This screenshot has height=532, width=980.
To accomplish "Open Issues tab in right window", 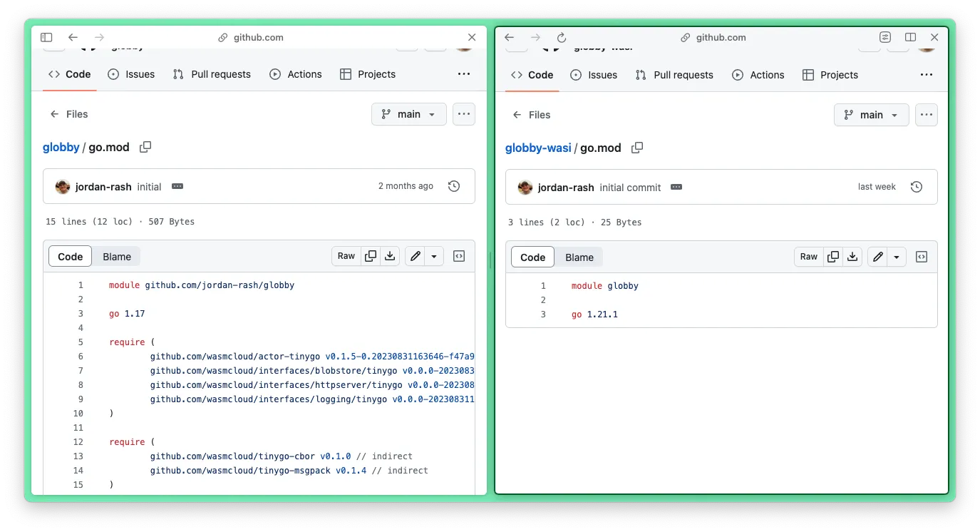I will (594, 75).
